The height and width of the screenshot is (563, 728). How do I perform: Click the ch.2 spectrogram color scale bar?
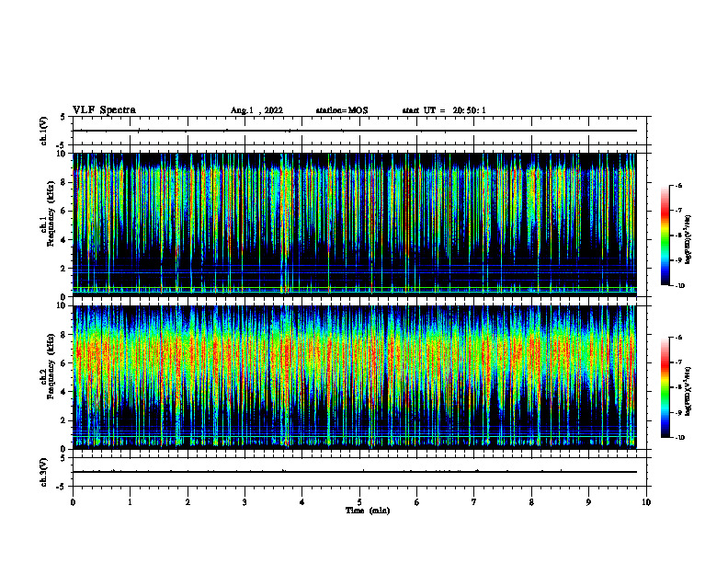pos(665,387)
